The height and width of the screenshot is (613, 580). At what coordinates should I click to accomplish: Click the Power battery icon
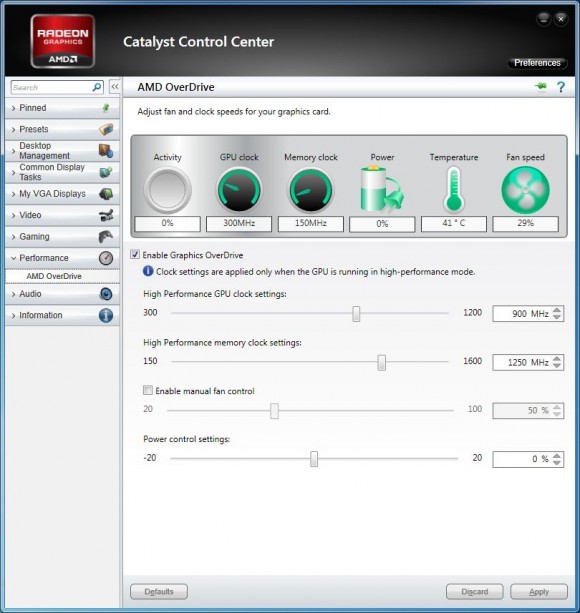tap(381, 189)
